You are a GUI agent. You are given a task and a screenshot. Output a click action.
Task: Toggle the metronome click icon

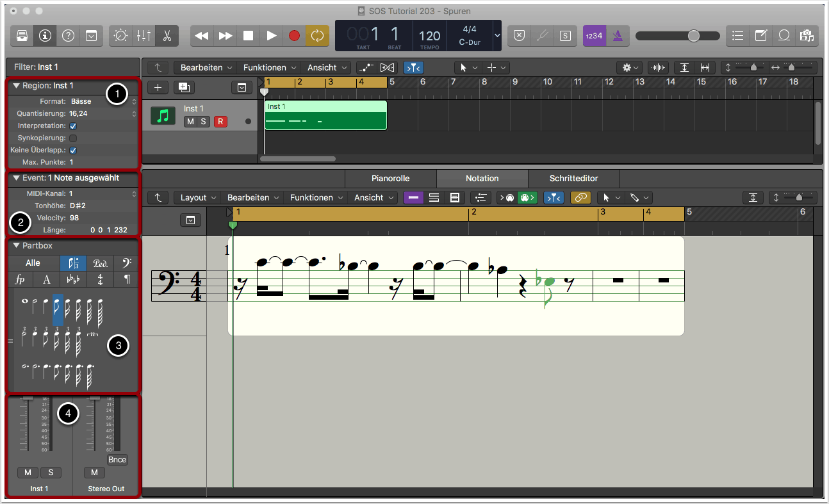(618, 36)
